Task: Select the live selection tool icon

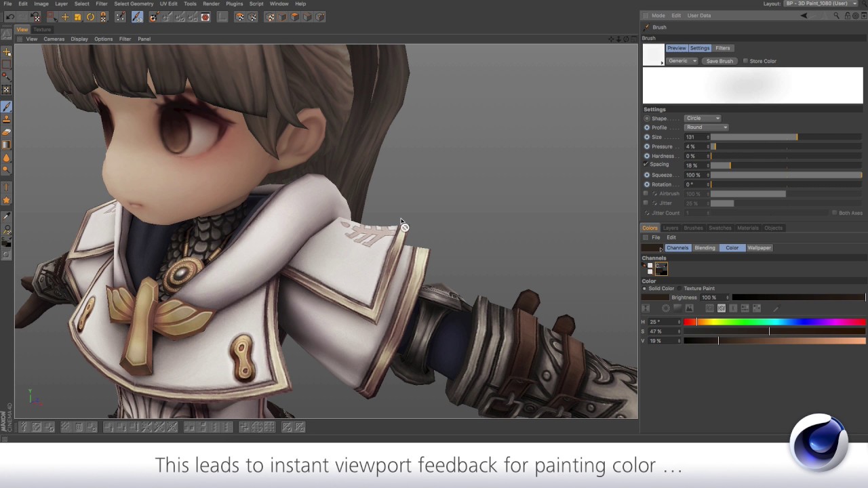Action: [x=52, y=17]
